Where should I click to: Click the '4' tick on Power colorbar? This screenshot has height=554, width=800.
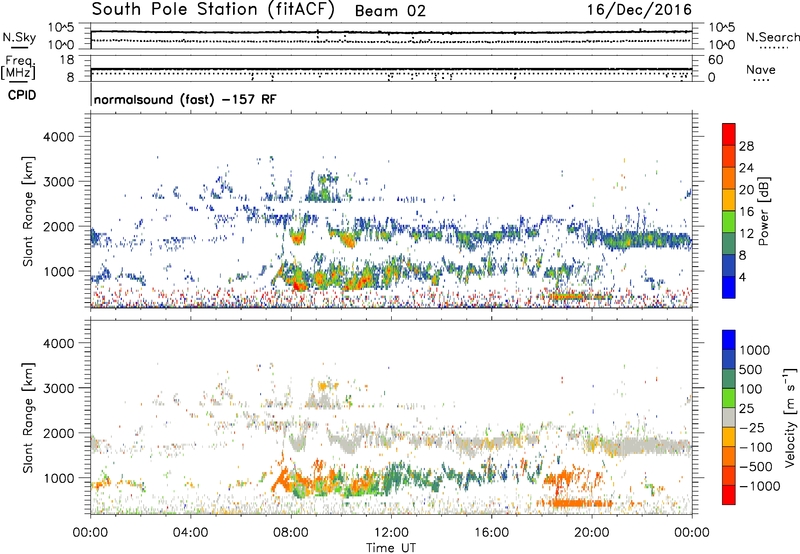click(x=742, y=277)
